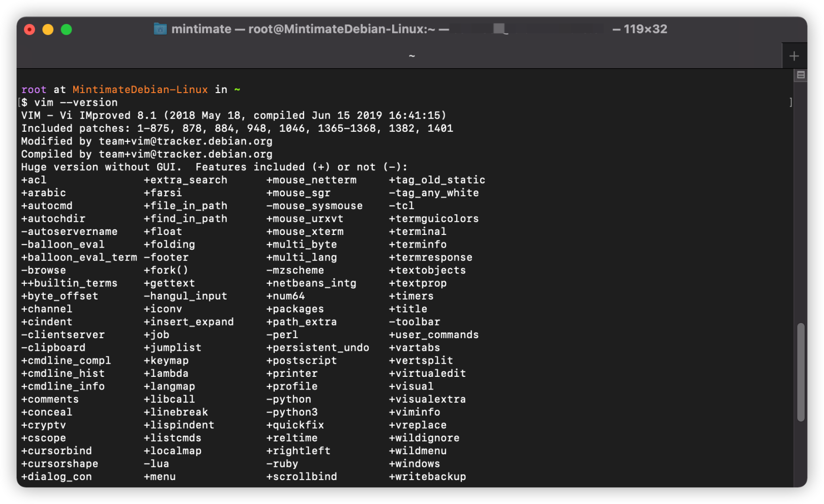
Task: Click the '+wildignore' entry
Action: pyautogui.click(x=424, y=438)
